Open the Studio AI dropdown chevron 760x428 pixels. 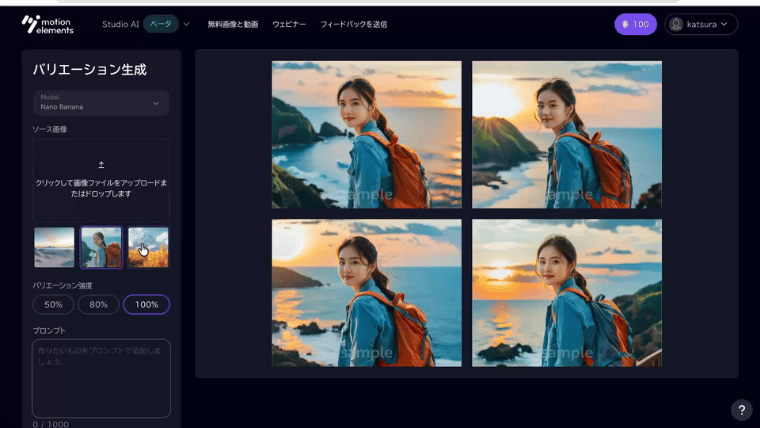pos(186,24)
